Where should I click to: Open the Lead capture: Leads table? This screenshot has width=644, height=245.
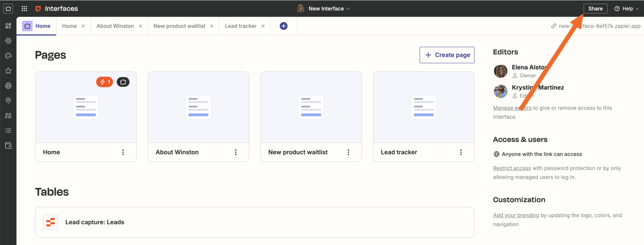click(254, 222)
